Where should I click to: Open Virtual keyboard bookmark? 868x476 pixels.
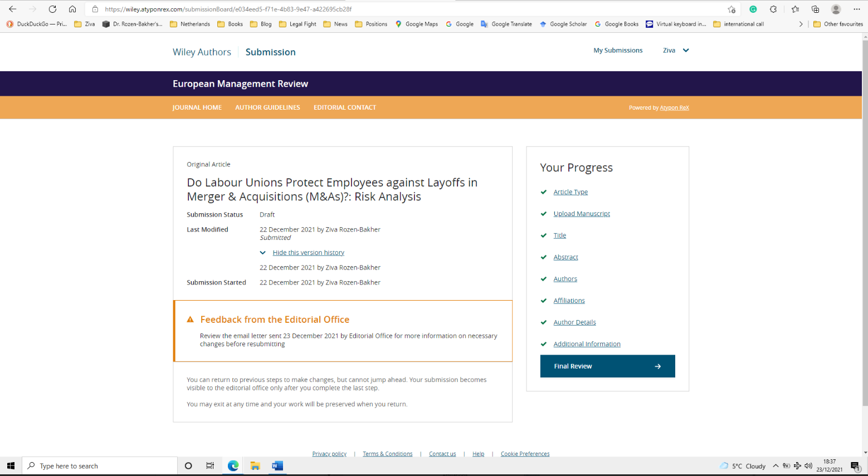click(x=676, y=24)
